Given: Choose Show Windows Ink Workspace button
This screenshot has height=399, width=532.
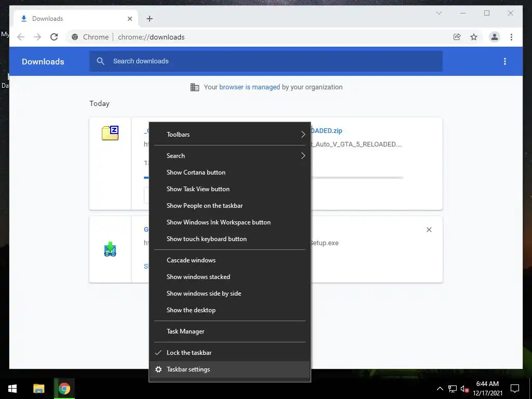Looking at the screenshot, I should click(x=230, y=222).
